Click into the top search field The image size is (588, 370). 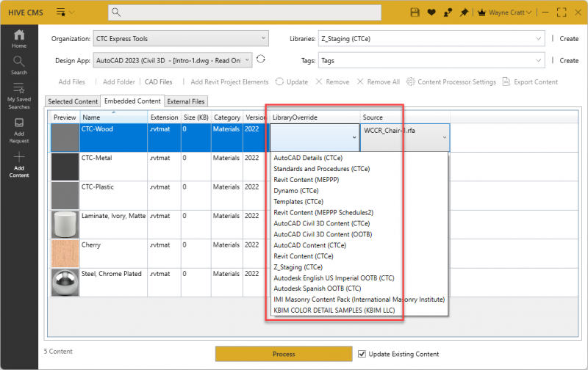(245, 12)
